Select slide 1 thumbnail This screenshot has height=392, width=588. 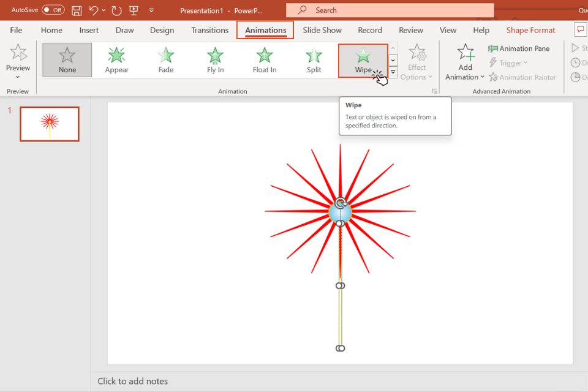tap(50, 124)
